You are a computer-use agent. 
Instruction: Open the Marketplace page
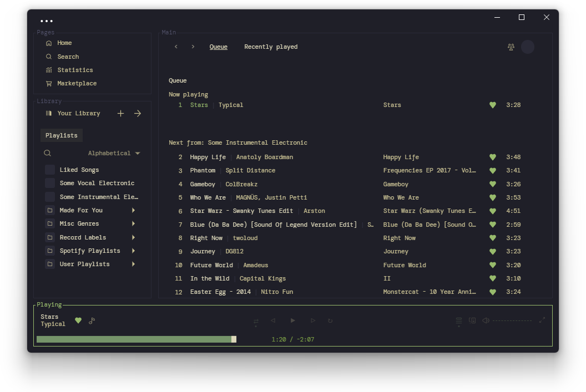77,83
